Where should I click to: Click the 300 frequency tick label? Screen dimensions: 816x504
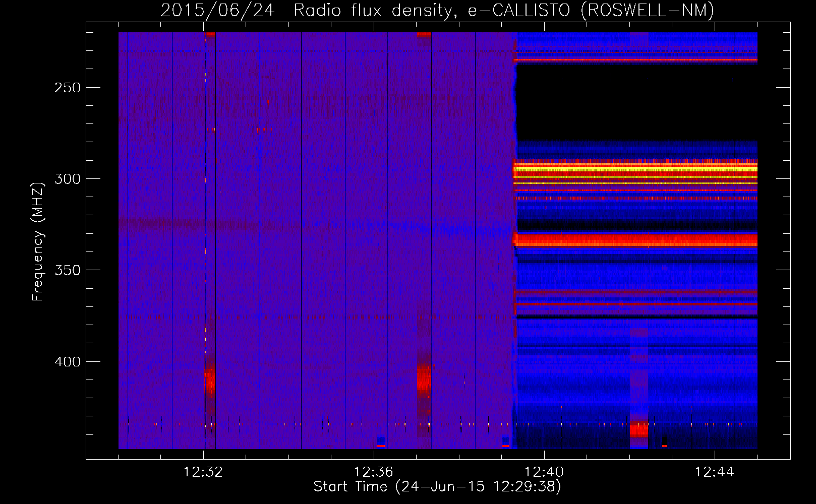point(68,179)
